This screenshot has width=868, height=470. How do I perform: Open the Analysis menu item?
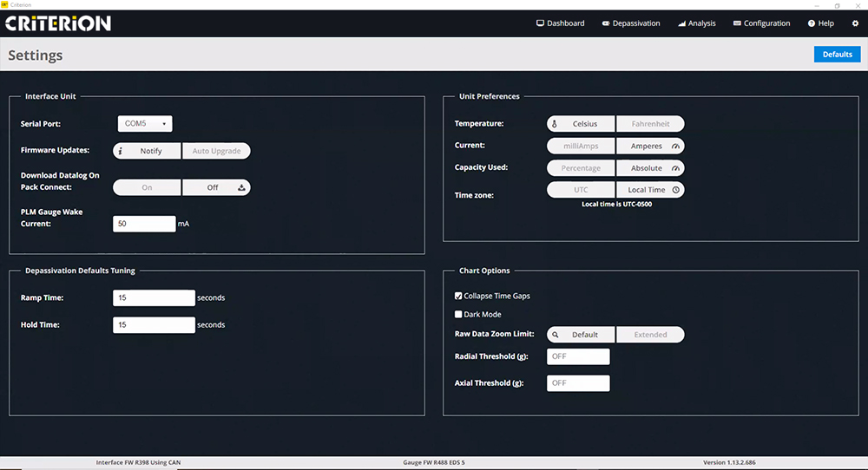pyautogui.click(x=697, y=23)
